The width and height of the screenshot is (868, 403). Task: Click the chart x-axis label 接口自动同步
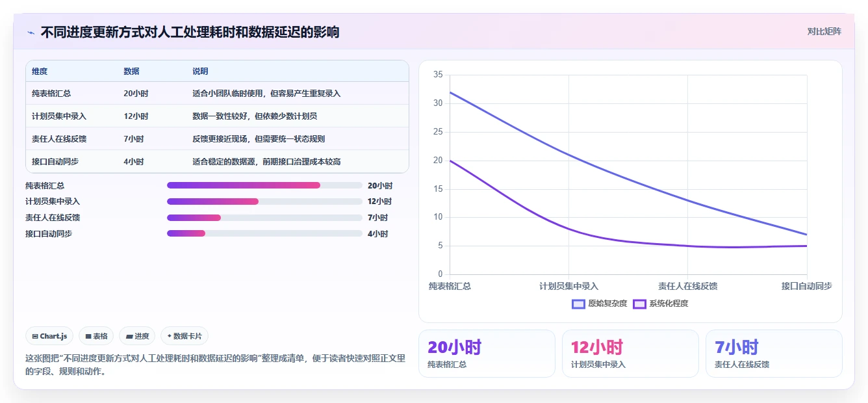pyautogui.click(x=807, y=286)
